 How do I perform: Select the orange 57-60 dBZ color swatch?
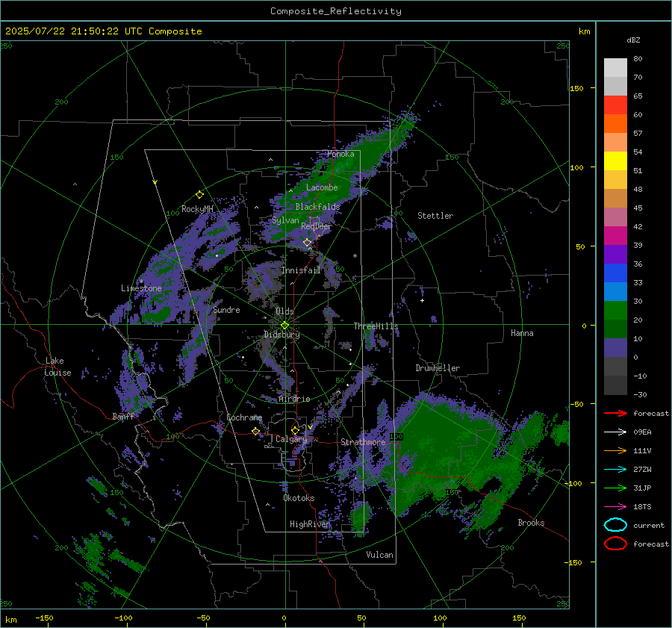[615, 123]
